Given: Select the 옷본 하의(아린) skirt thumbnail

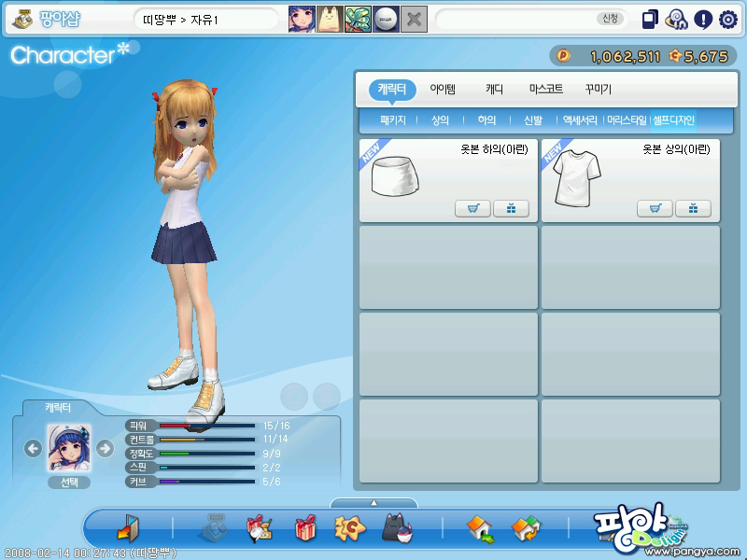Looking at the screenshot, I should click(395, 176).
